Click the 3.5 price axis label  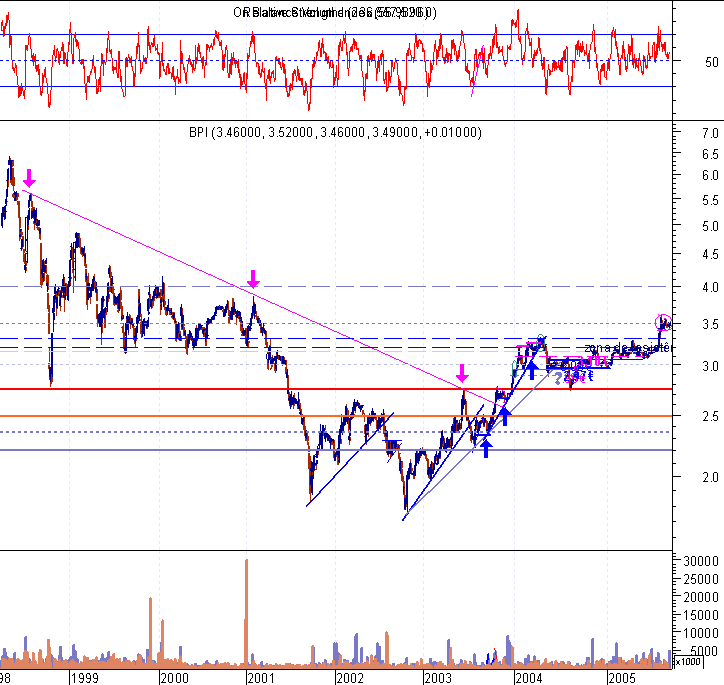710,324
